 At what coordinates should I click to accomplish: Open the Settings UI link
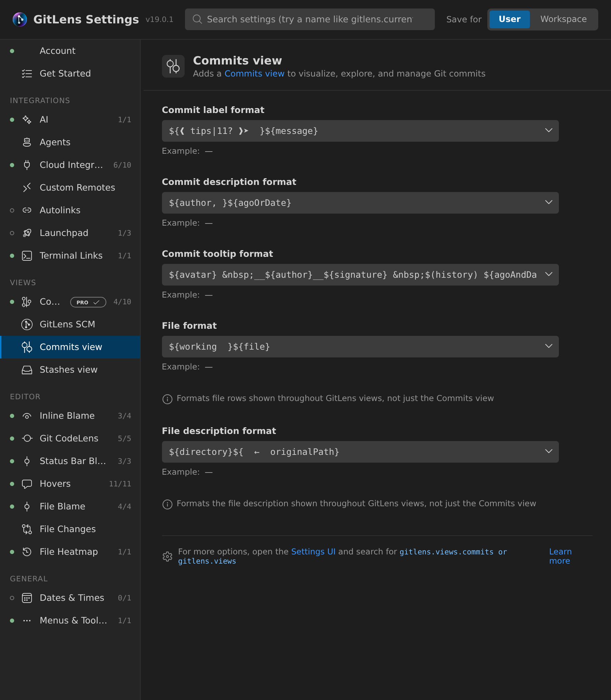click(x=313, y=552)
